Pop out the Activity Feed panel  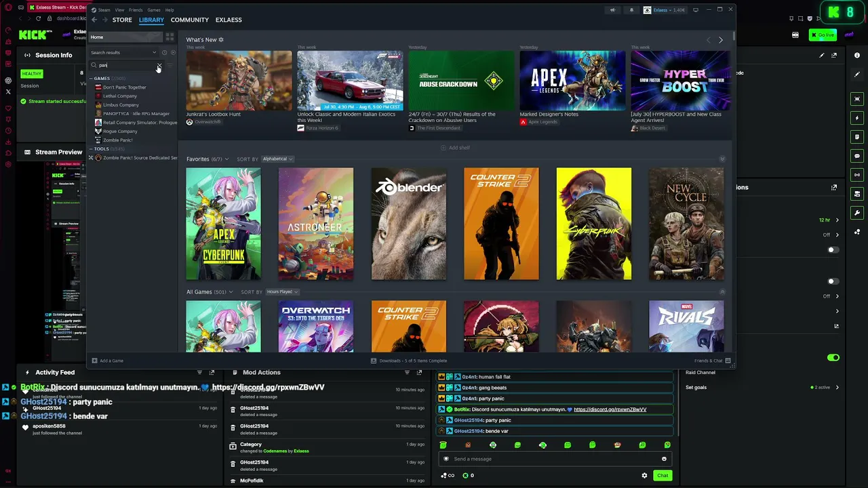212,372
